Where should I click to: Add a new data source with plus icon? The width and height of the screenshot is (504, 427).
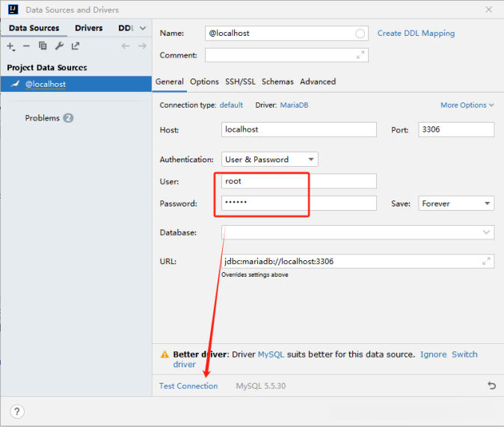click(x=10, y=46)
